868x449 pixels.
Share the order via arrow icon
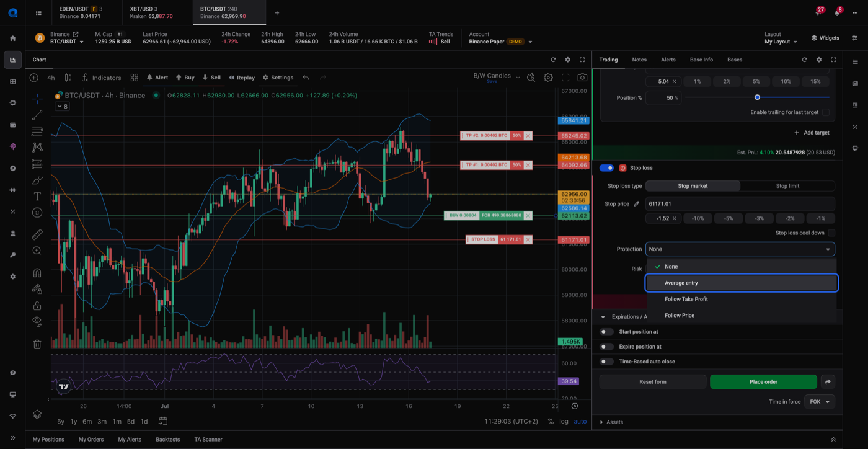tap(828, 382)
